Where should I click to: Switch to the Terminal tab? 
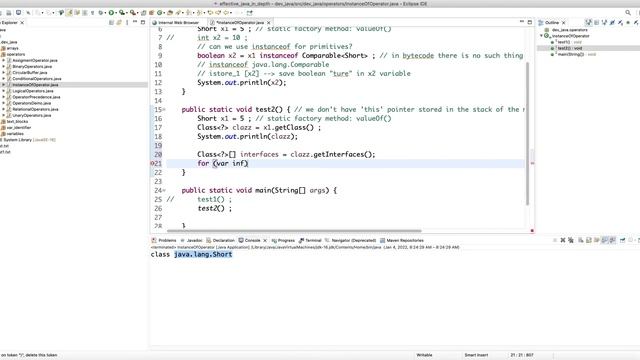[x=310, y=240]
